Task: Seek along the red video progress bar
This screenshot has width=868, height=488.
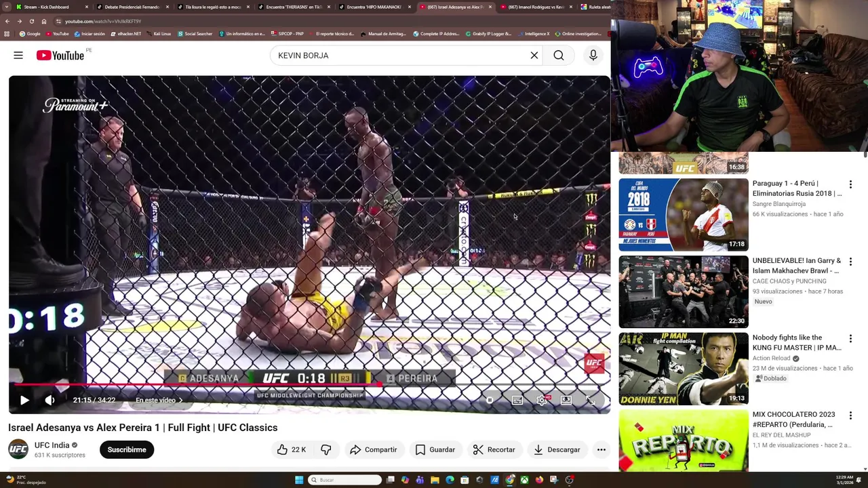Action: [x=309, y=386]
